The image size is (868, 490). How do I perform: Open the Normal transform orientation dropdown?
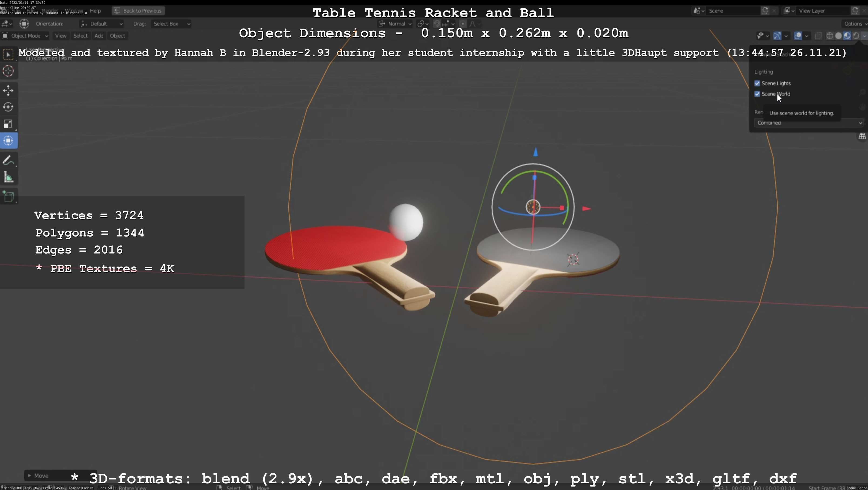pos(395,23)
